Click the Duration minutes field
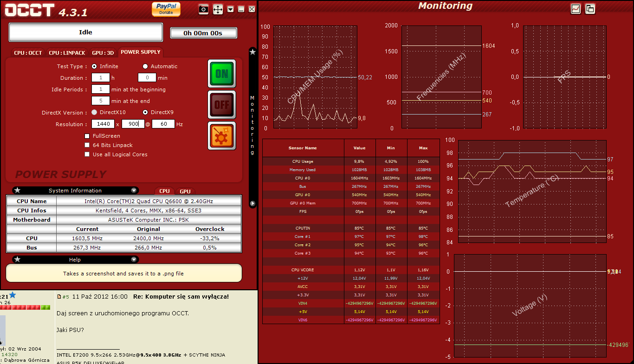 (x=147, y=78)
